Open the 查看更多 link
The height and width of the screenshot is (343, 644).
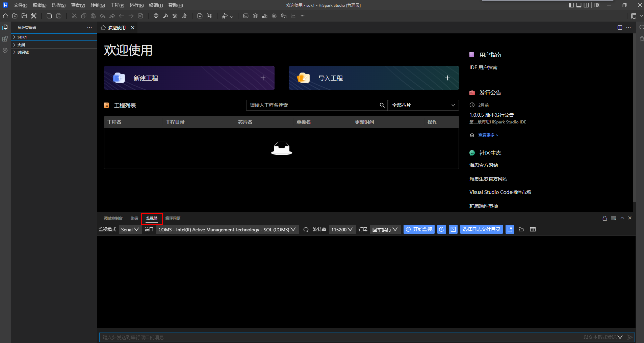click(488, 135)
